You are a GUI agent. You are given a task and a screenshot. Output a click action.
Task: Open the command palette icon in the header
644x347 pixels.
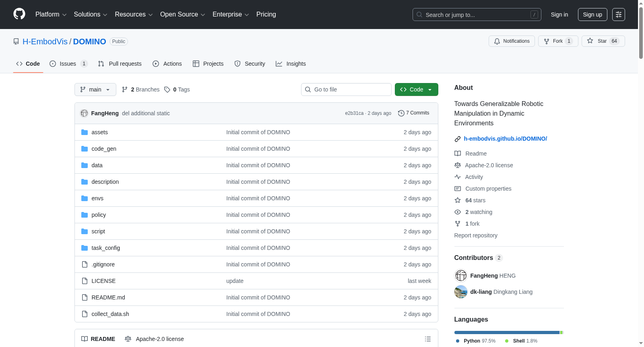tap(619, 15)
